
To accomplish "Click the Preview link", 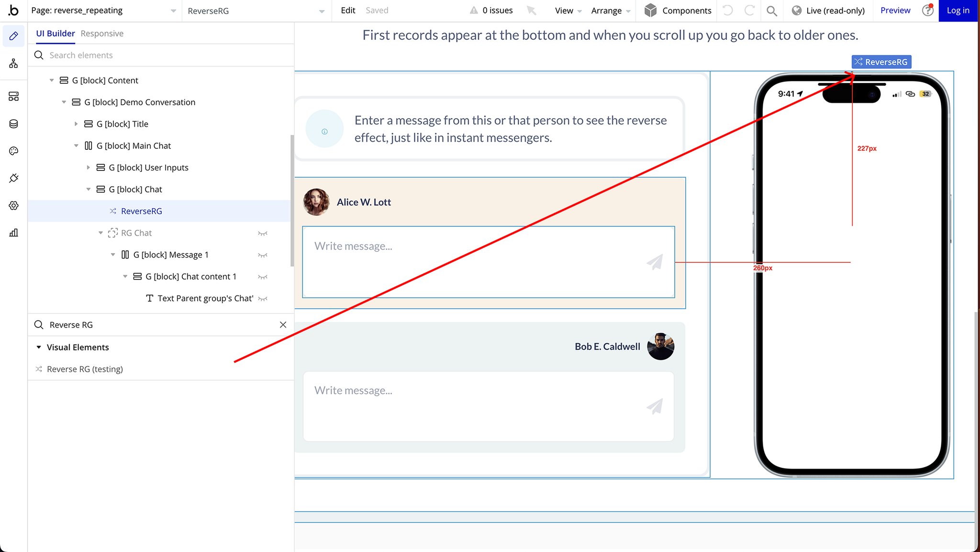I will (x=895, y=11).
